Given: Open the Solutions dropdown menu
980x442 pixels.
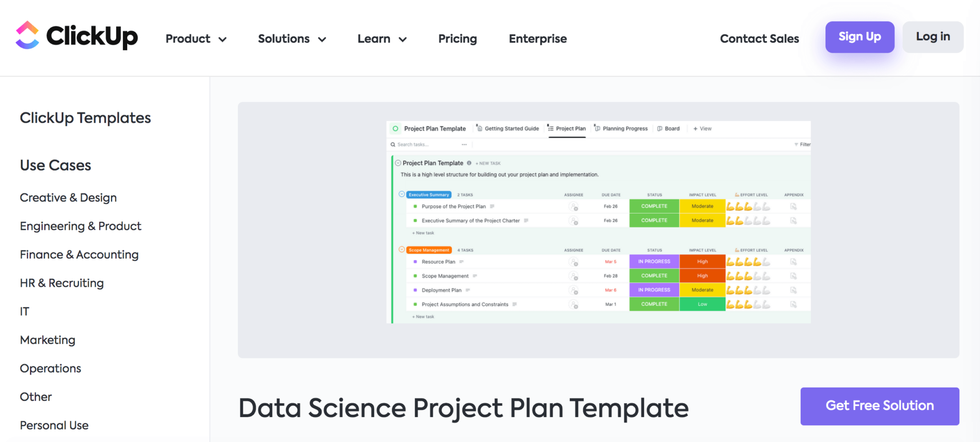Looking at the screenshot, I should click(x=292, y=39).
